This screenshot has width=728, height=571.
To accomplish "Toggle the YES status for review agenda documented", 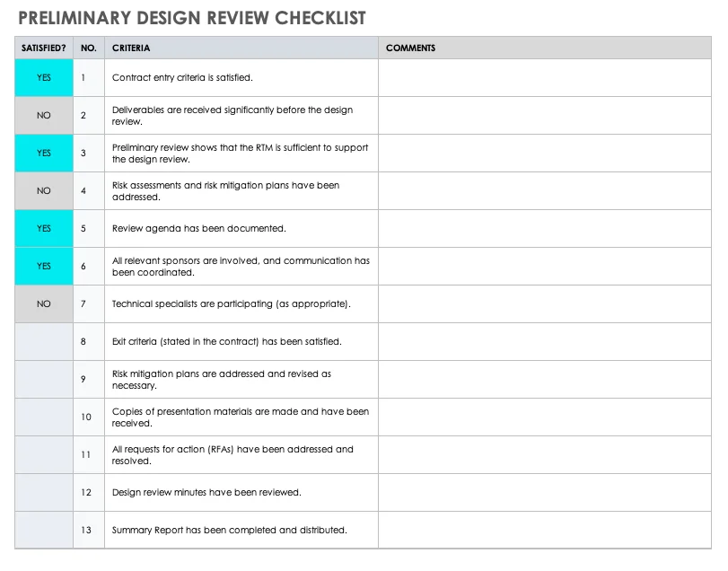I will 43,228.
